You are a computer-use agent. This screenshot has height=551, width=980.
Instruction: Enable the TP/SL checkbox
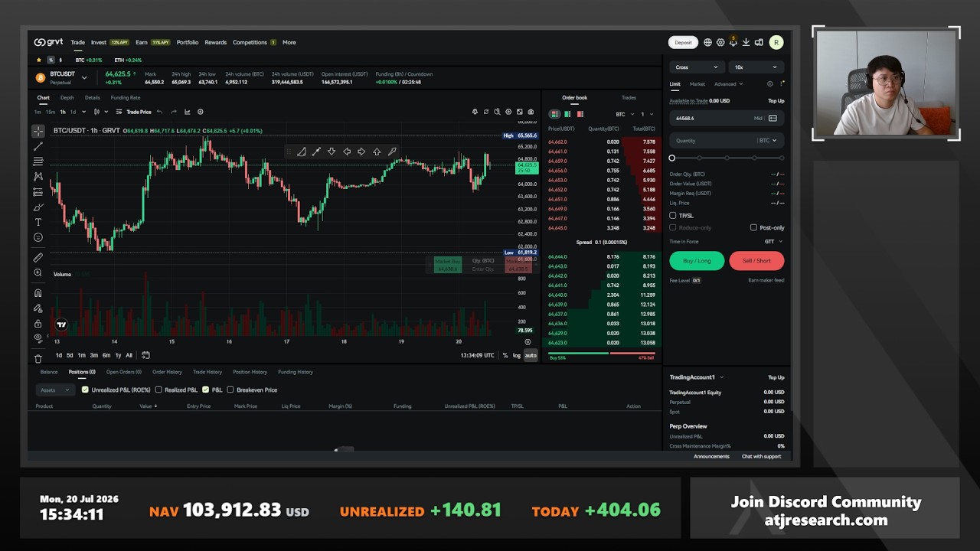tap(673, 216)
